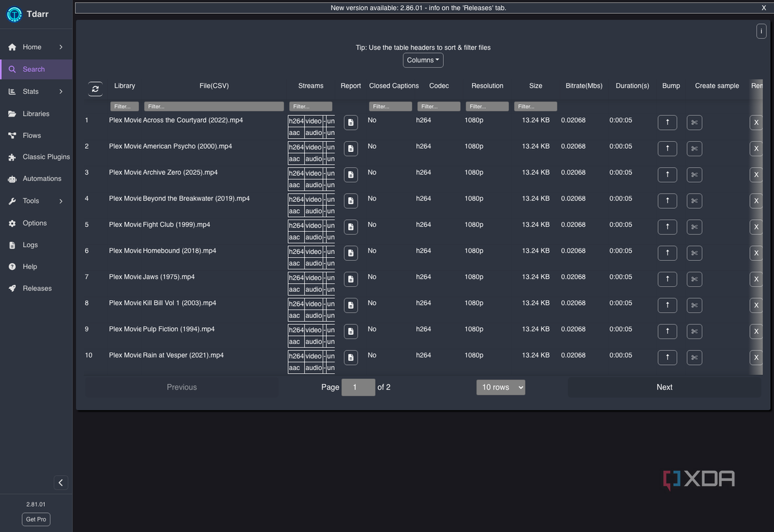Screen dimensions: 774x532
Task: Open the Columns dropdown
Action: 423,60
